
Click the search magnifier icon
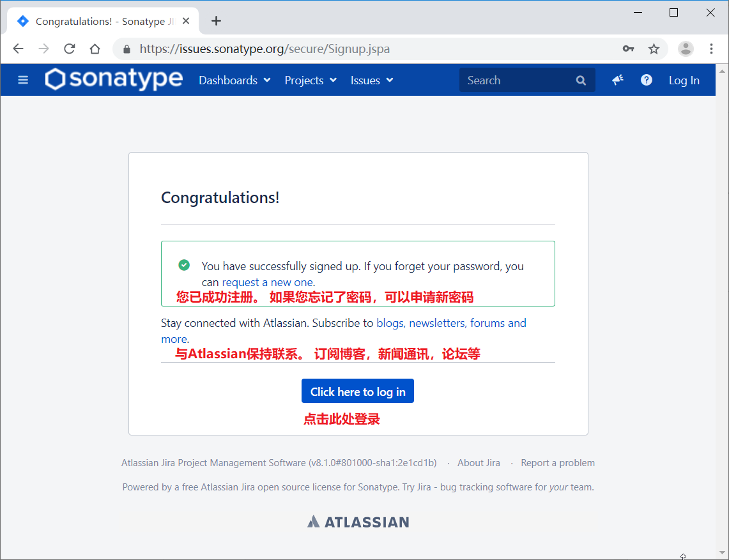point(581,80)
